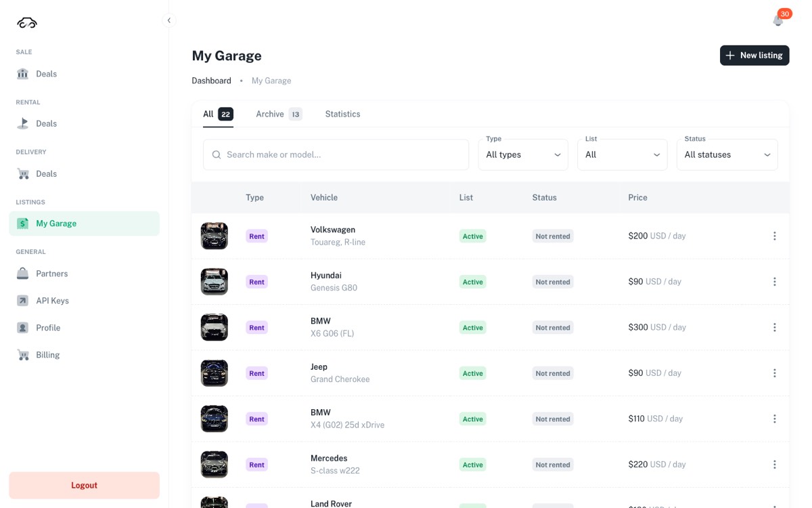This screenshot has width=812, height=508.
Task: Create a New listing
Action: 754,56
